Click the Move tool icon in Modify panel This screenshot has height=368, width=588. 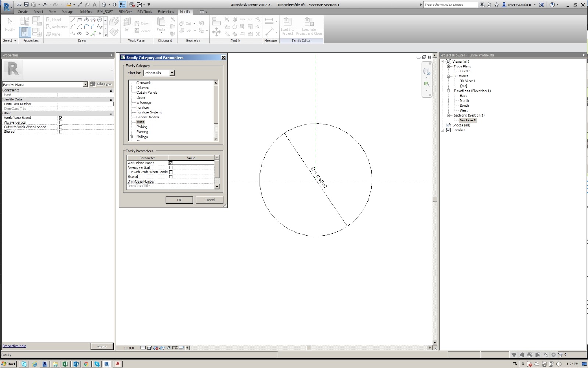click(x=216, y=32)
